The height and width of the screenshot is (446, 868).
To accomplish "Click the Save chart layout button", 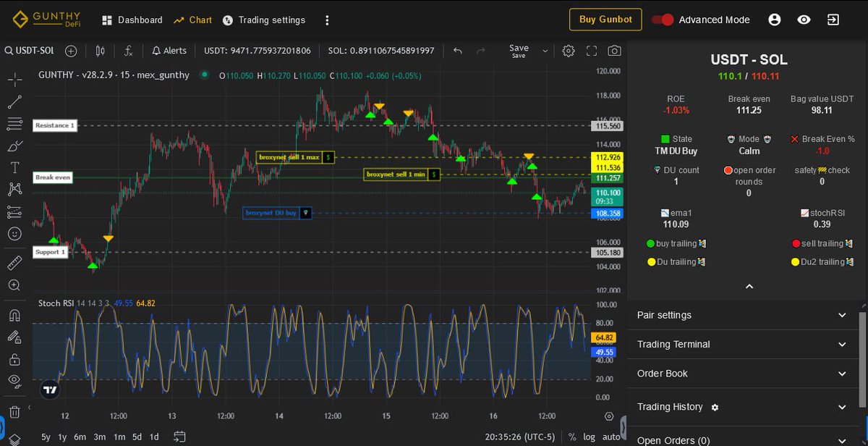I will pyautogui.click(x=519, y=51).
